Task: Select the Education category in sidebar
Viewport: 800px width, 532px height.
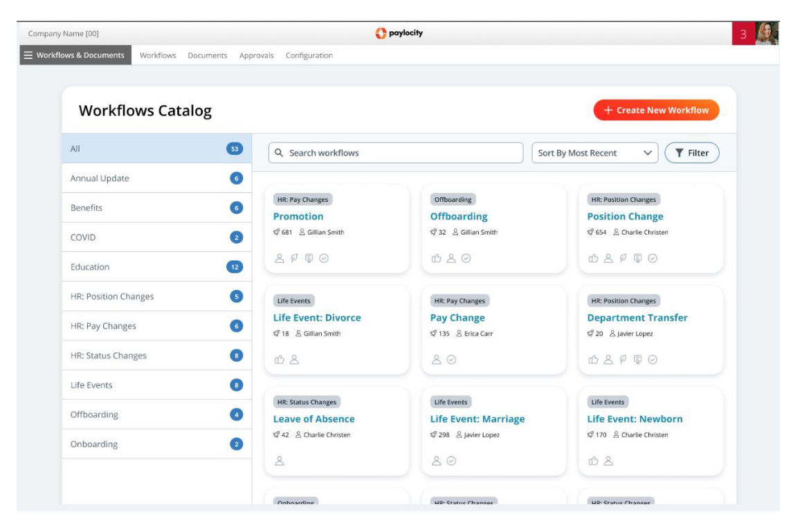Action: (90, 266)
